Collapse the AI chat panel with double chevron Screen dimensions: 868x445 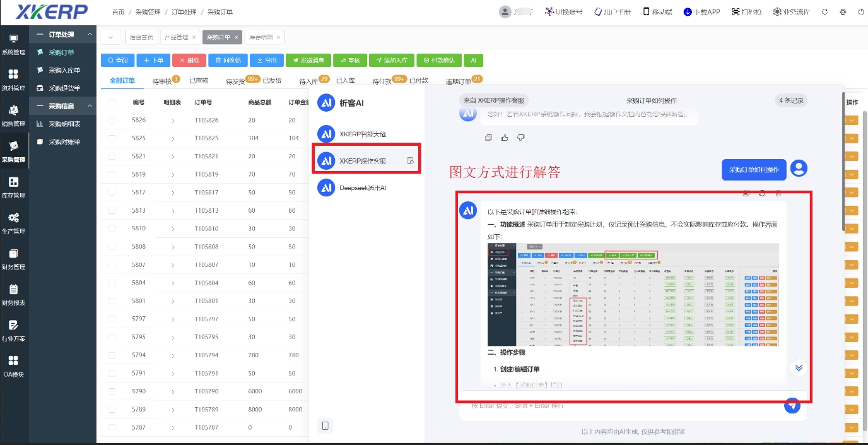[799, 367]
